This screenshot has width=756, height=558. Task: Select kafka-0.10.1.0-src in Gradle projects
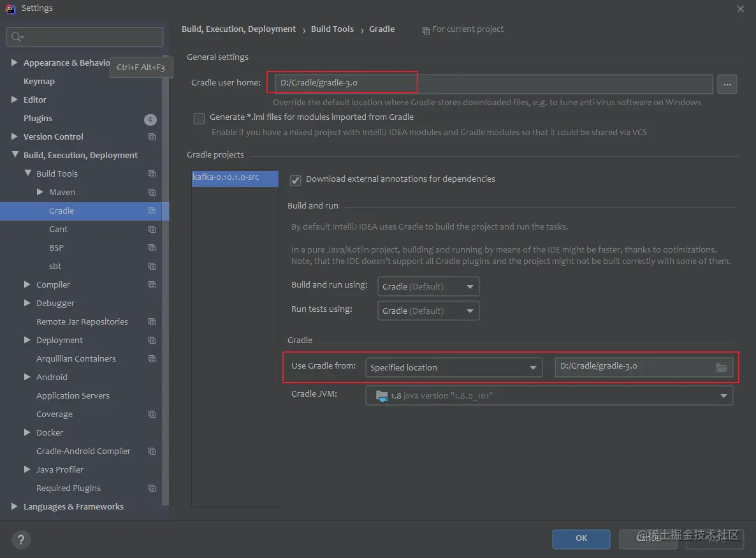[235, 178]
